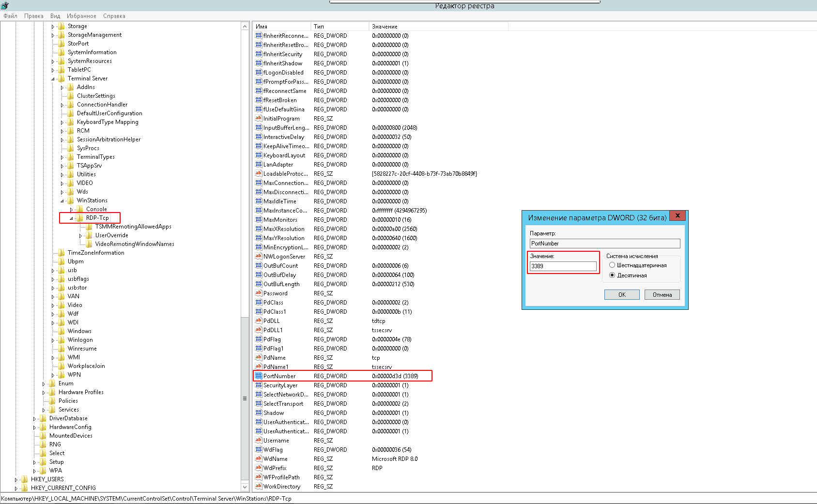Collapse the WinStations tree node
Screen dimensions: 817x504
(x=62, y=200)
